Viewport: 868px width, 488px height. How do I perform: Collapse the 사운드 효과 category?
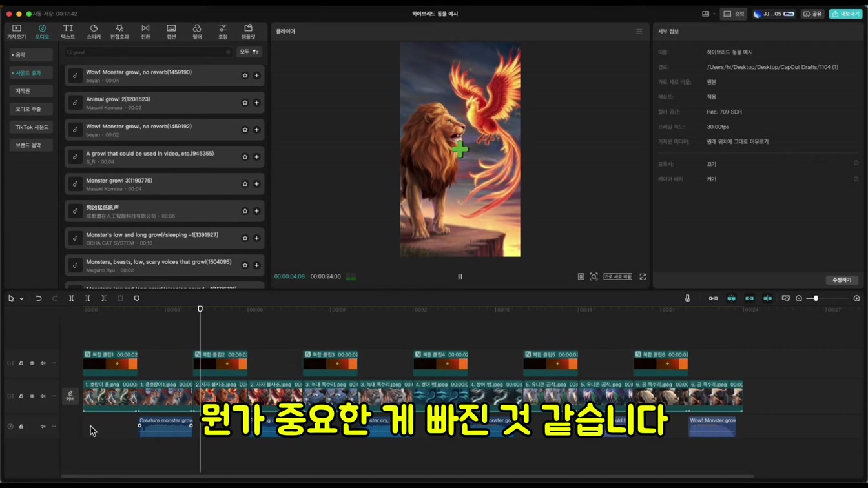[30, 73]
